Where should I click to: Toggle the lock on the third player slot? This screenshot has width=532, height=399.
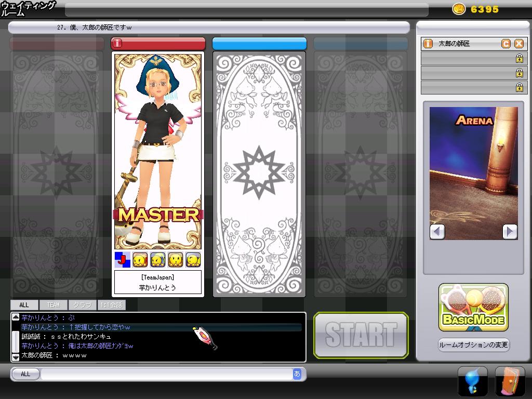pyautogui.click(x=518, y=73)
